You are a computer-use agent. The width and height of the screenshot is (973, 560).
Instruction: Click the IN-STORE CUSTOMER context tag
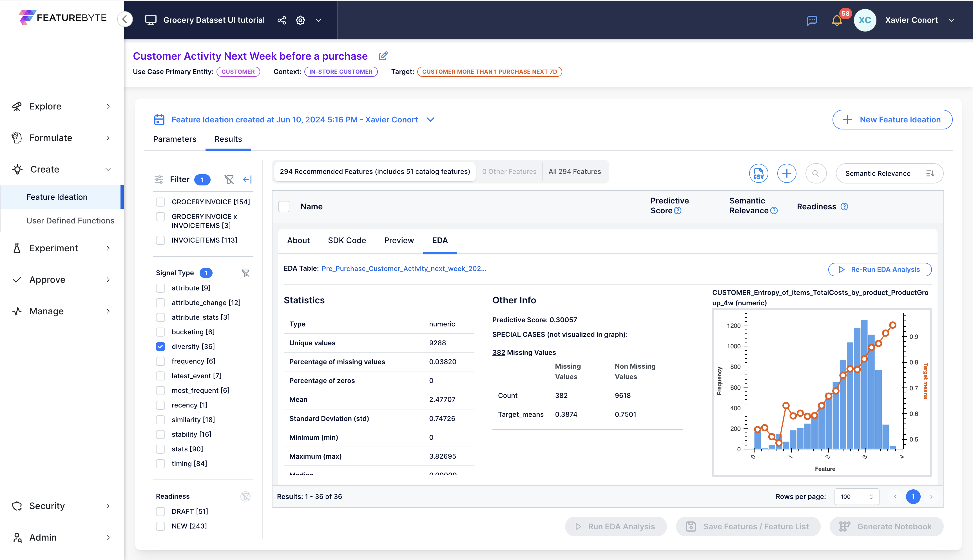(341, 71)
